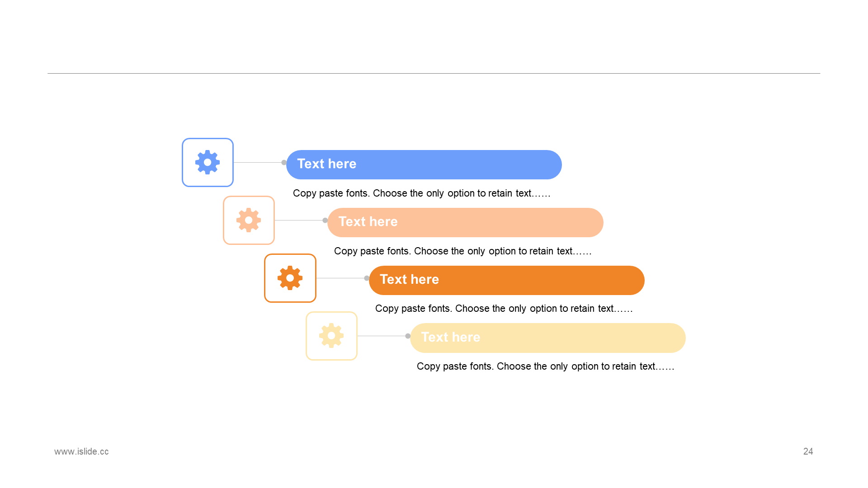The height and width of the screenshot is (488, 868).
Task: Click the description text under peach bar
Action: [463, 251]
